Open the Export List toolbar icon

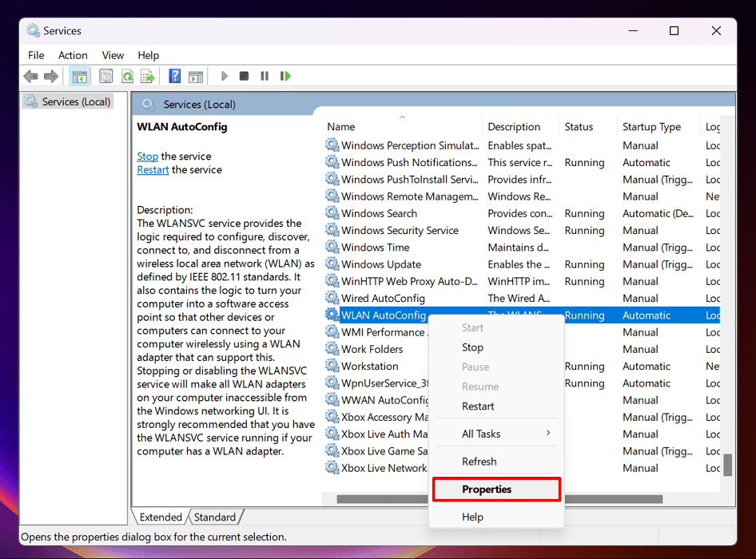147,75
